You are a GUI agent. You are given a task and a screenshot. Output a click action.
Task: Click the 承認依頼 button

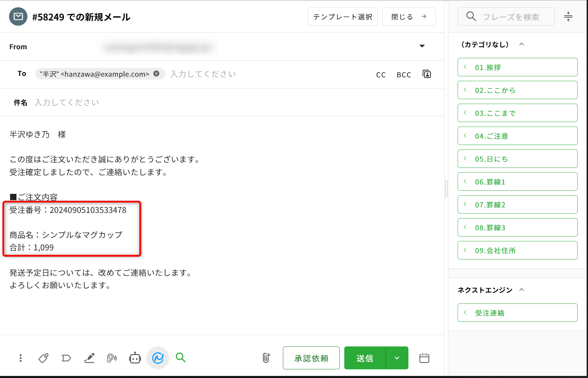click(x=311, y=358)
